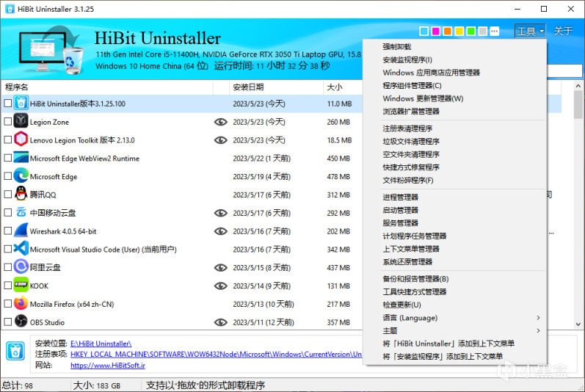Viewport: 585px width, 392px height.
Task: Click the eye icon for Lenovo Legion Toolkit
Action: click(221, 140)
